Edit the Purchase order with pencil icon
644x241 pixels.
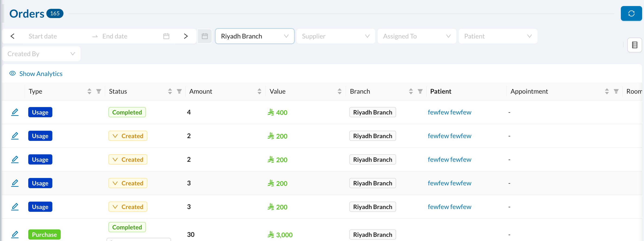15,235
